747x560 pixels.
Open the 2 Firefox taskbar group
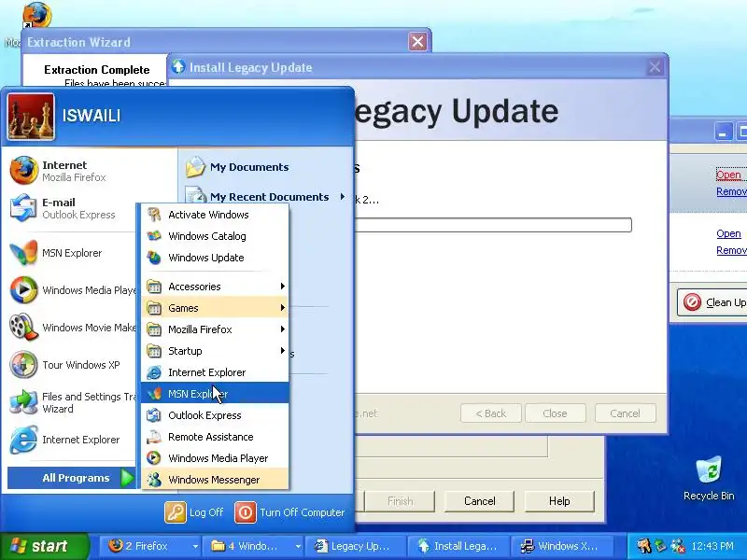point(152,546)
